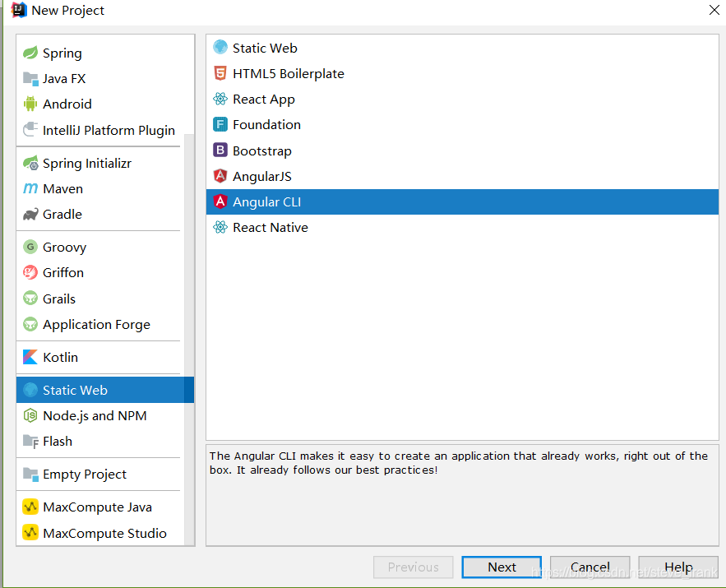Choose React App template
The width and height of the screenshot is (726, 588).
(462, 99)
